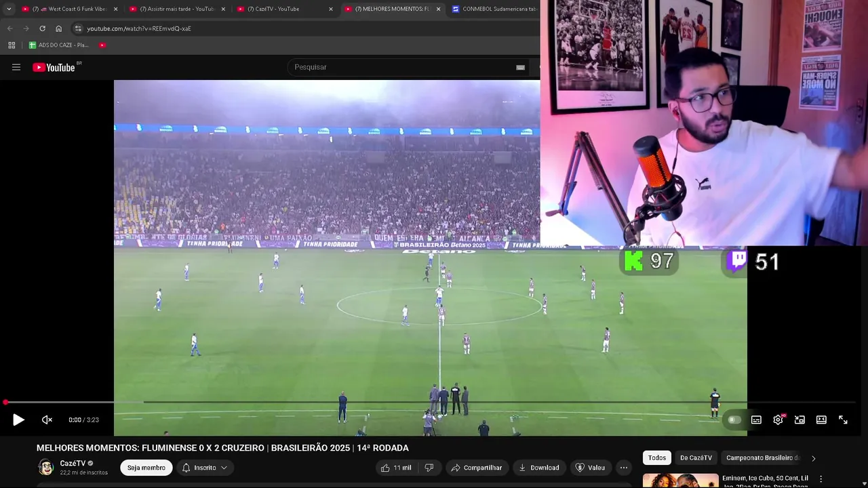Switch to the West Coast G Funk tab

[x=71, y=9]
